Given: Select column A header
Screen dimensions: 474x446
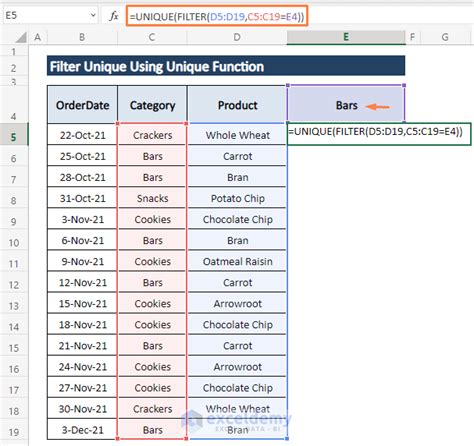Looking at the screenshot, I should pos(38,37).
